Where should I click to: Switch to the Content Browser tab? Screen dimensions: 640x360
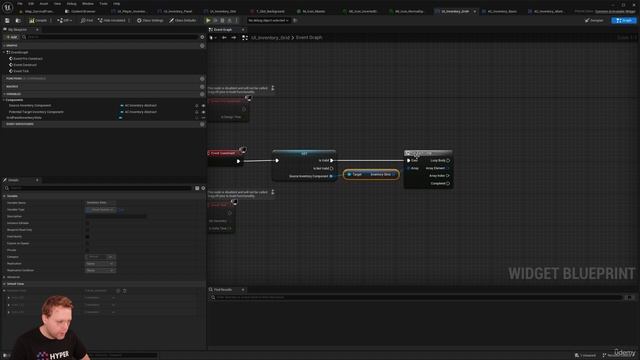[x=80, y=11]
